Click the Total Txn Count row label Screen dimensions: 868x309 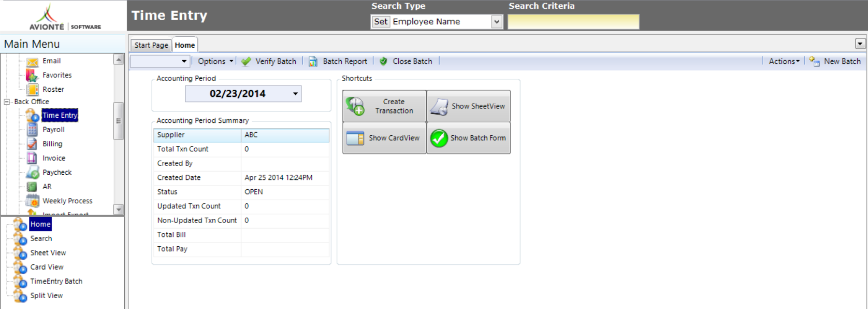183,149
